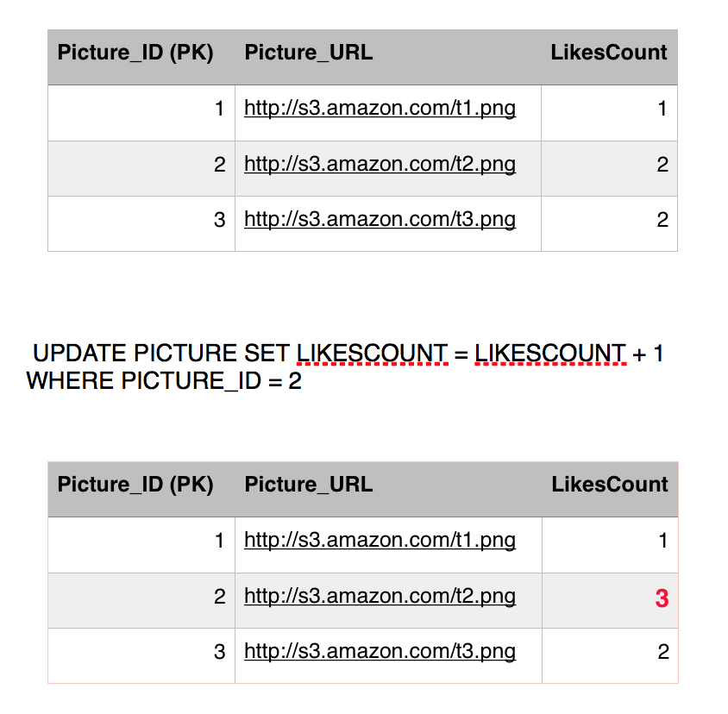The height and width of the screenshot is (714, 728).
Task: Select the UPDATE keyword in the SQL statement
Action: point(80,354)
